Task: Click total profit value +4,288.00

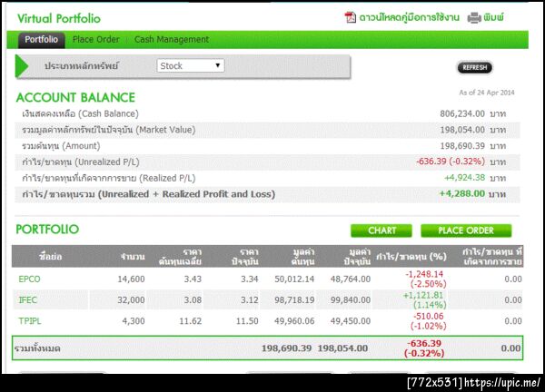Action: click(x=462, y=194)
